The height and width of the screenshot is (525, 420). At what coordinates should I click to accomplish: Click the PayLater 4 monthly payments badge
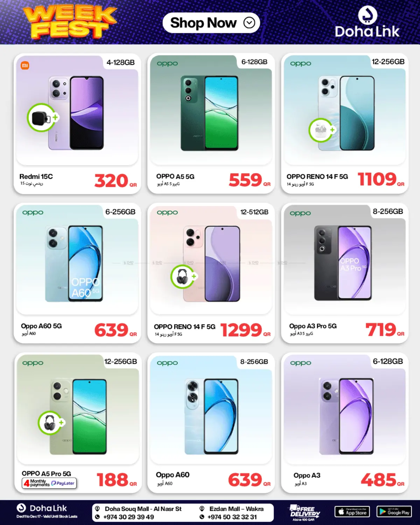(x=49, y=483)
